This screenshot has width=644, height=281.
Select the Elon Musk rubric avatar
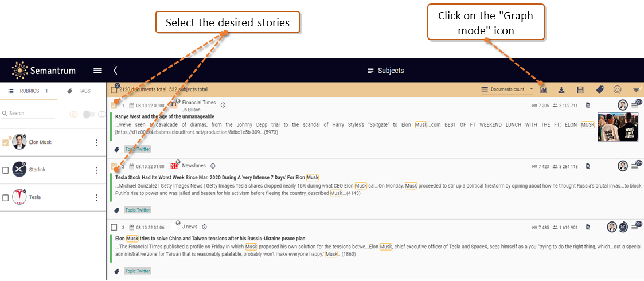(19, 142)
